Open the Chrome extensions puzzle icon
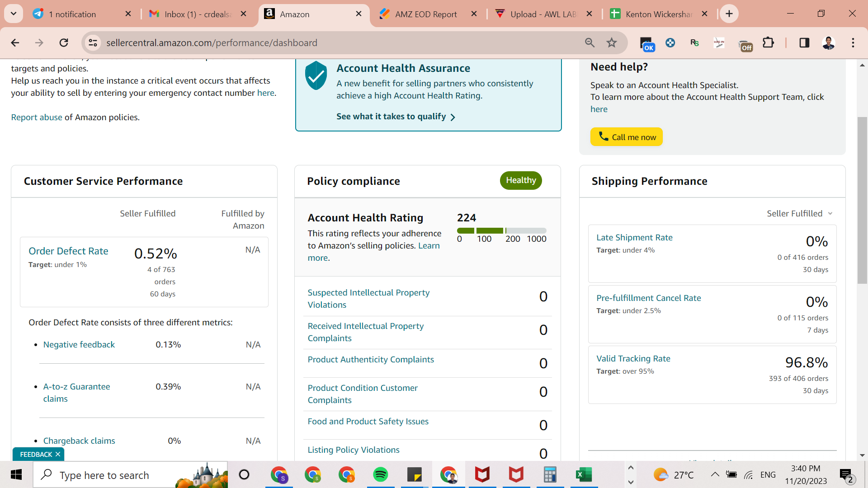868x488 pixels. pos(768,42)
